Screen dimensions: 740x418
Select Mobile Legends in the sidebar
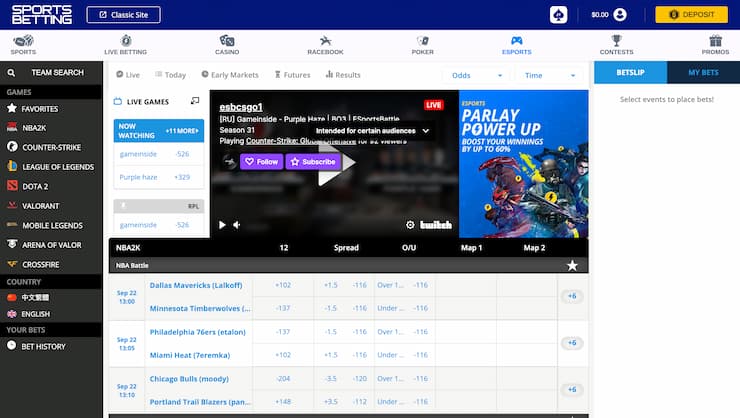point(51,226)
